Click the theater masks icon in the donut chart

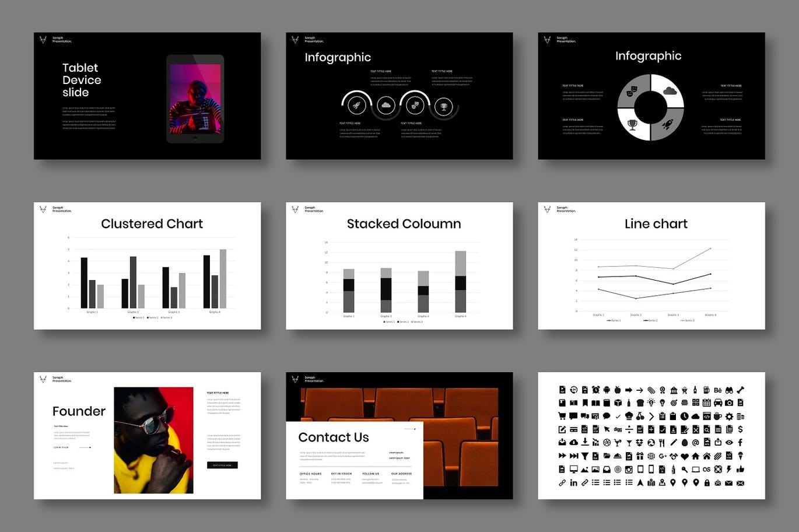pos(631,92)
